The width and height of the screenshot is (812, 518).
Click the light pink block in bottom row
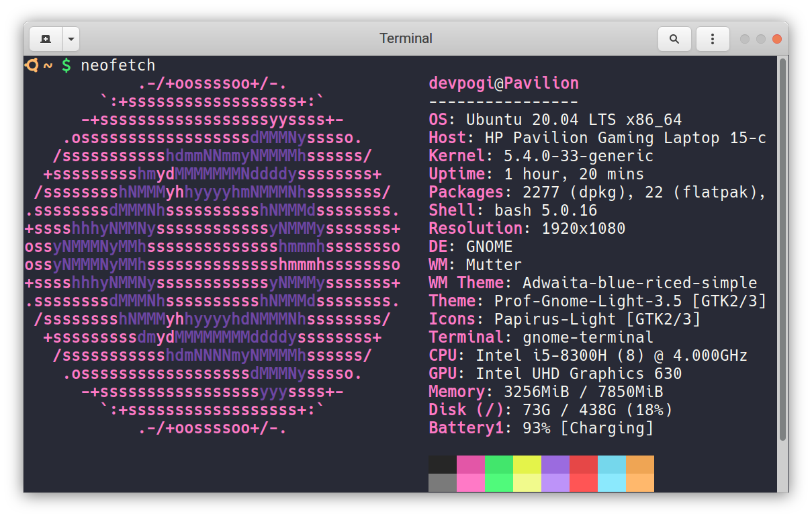pos(471,482)
